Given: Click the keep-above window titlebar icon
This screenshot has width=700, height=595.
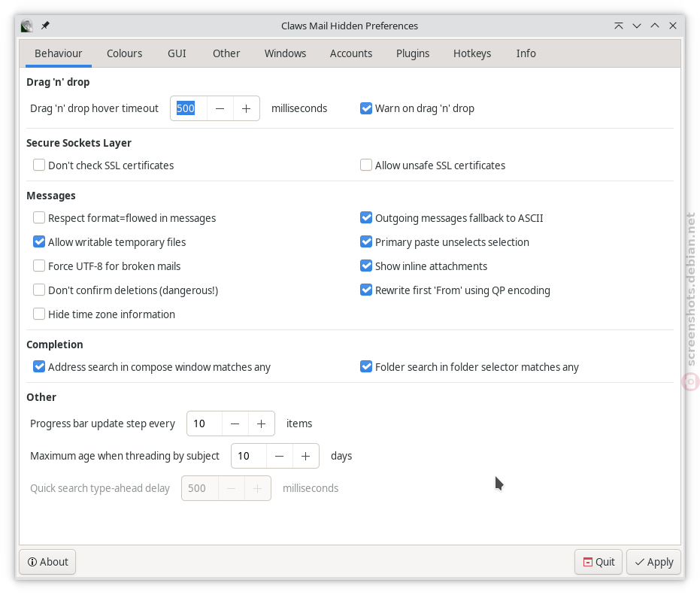Looking at the screenshot, I should click(618, 26).
